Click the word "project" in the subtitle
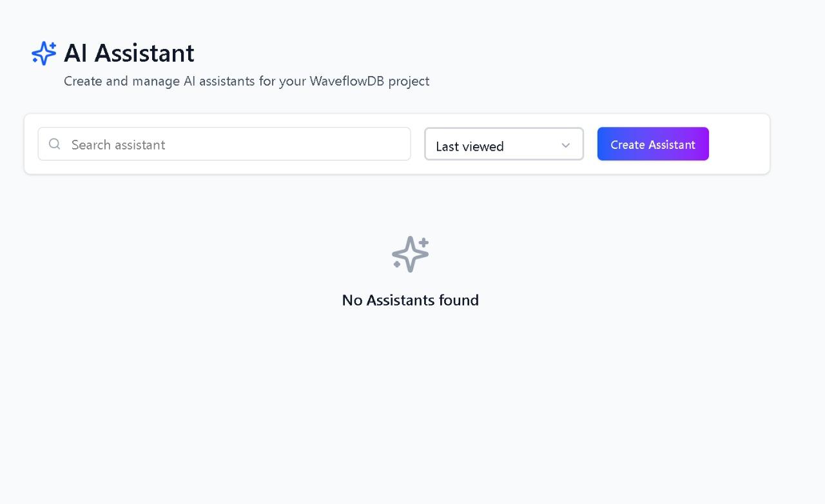825x504 pixels. (409, 81)
